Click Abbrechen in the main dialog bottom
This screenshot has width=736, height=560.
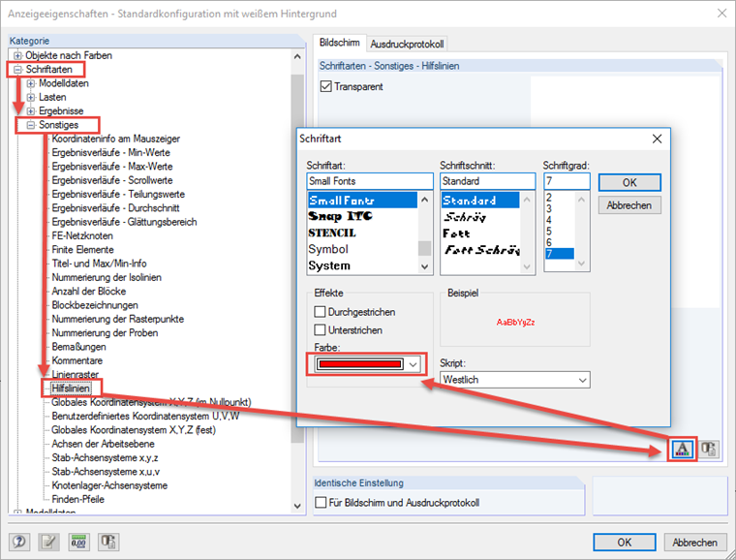tap(694, 543)
